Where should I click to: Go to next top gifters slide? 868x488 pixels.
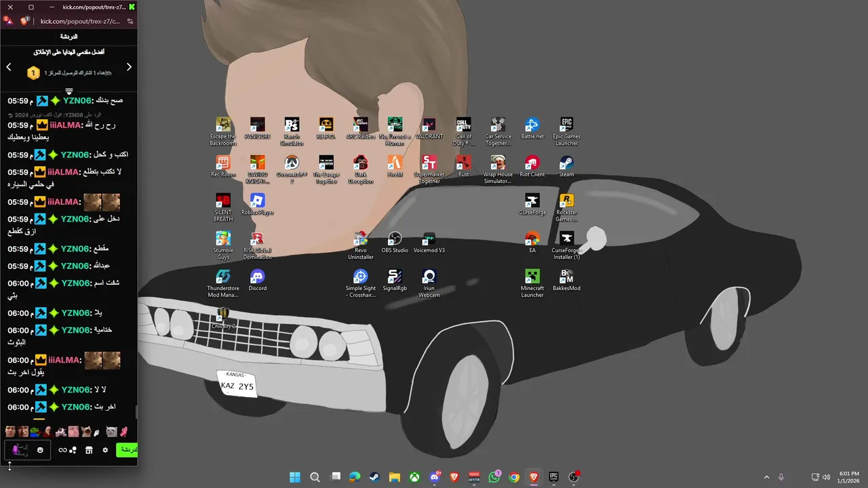(x=129, y=67)
